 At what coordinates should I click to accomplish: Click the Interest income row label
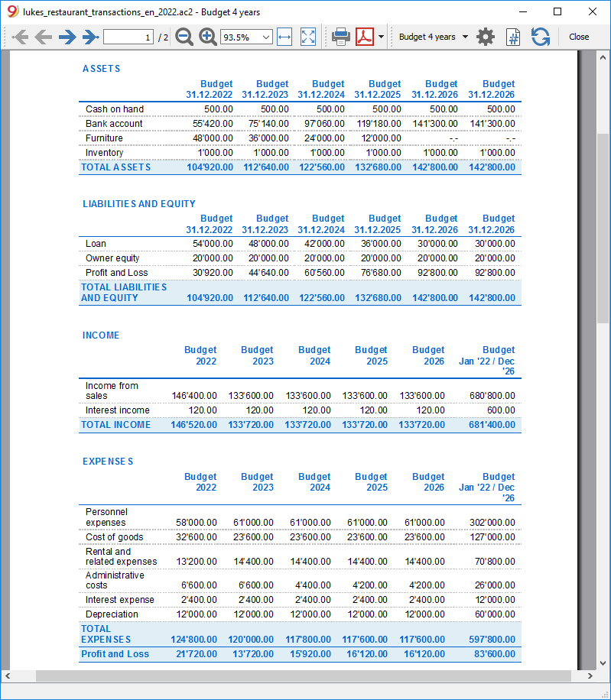pos(118,410)
